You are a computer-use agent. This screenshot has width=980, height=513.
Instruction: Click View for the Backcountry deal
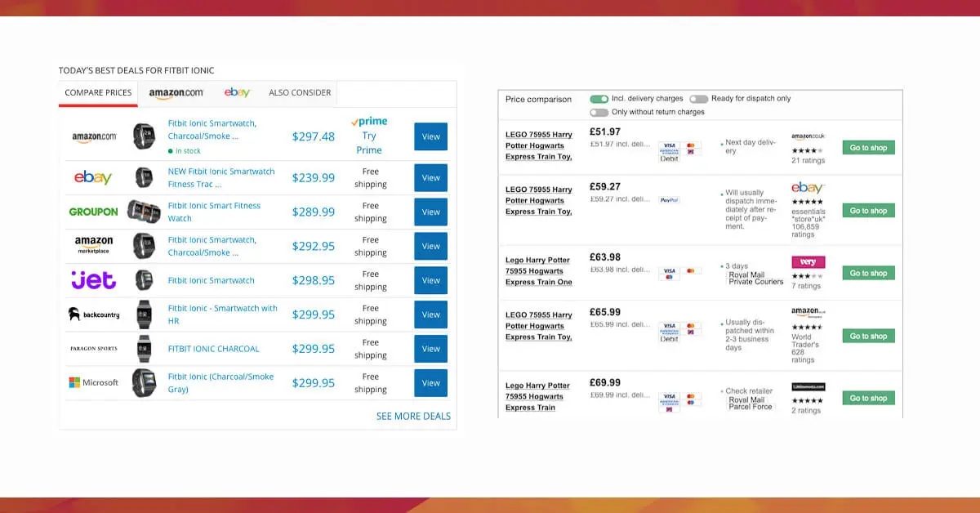(x=431, y=314)
